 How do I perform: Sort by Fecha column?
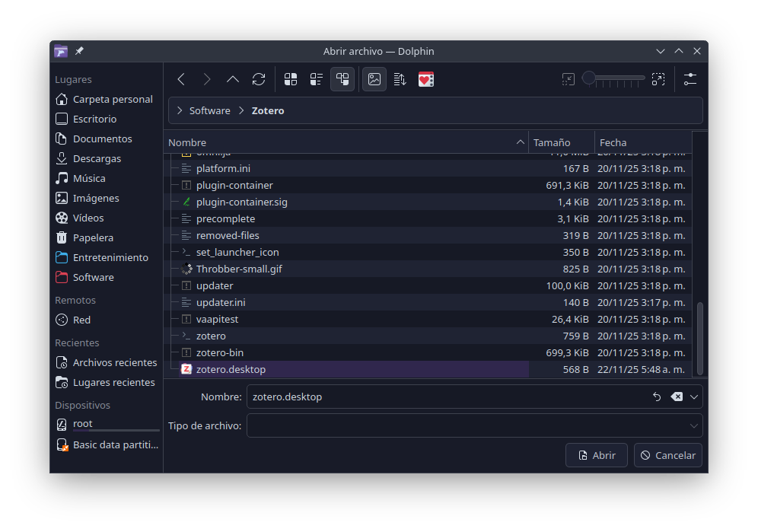[x=643, y=142]
